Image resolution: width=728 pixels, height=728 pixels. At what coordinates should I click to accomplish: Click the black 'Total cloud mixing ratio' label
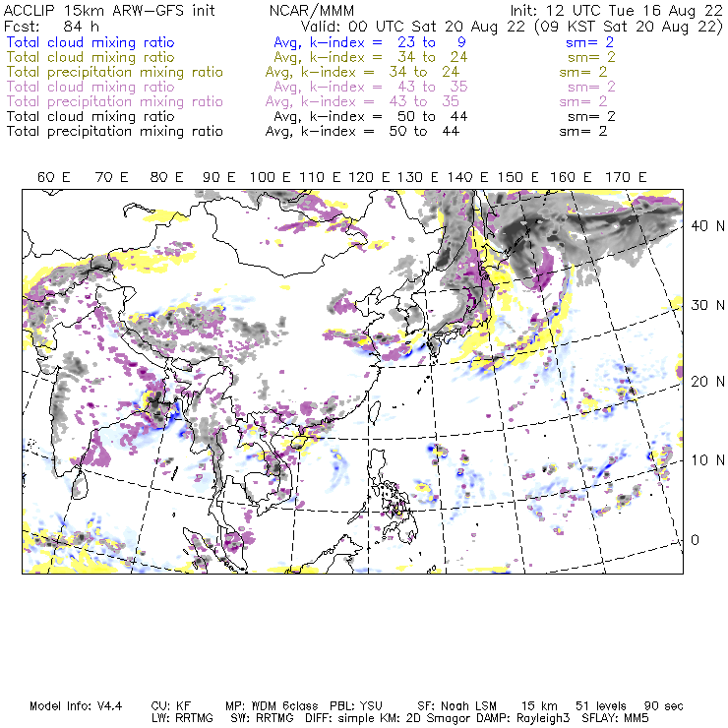91,116
